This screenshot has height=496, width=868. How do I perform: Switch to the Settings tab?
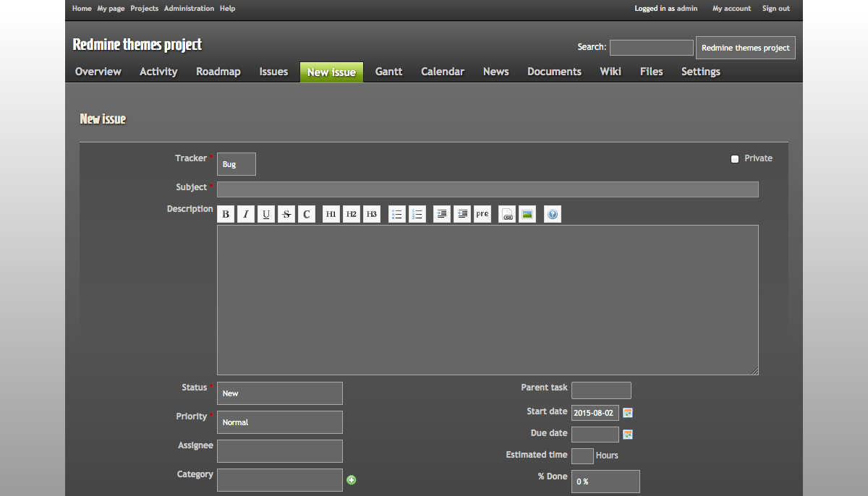(x=701, y=72)
